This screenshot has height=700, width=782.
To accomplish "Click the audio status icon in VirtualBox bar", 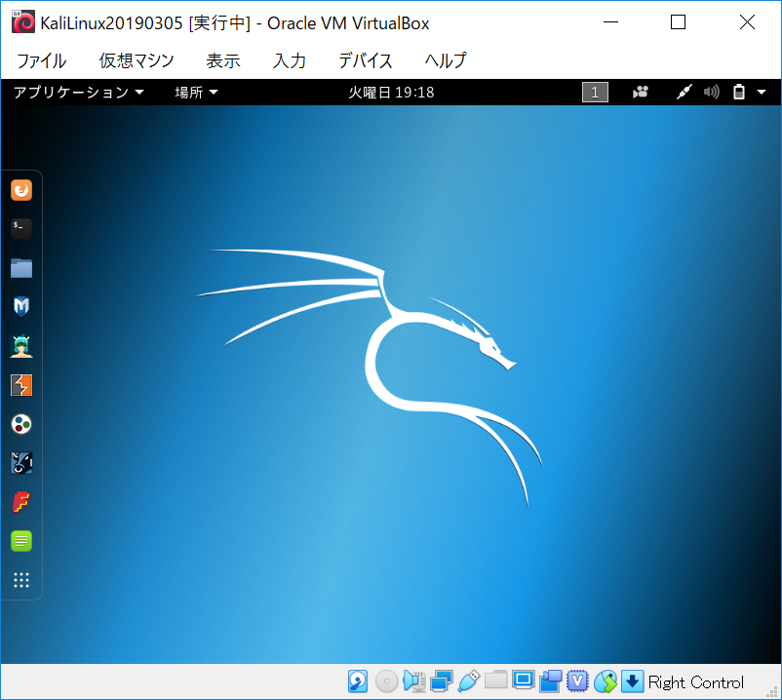I will coord(414,681).
